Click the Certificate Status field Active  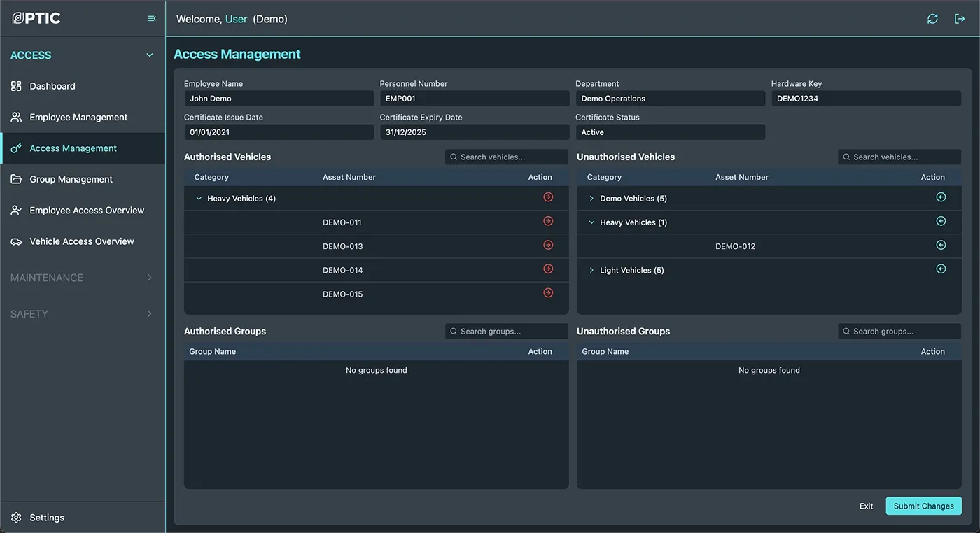(670, 132)
